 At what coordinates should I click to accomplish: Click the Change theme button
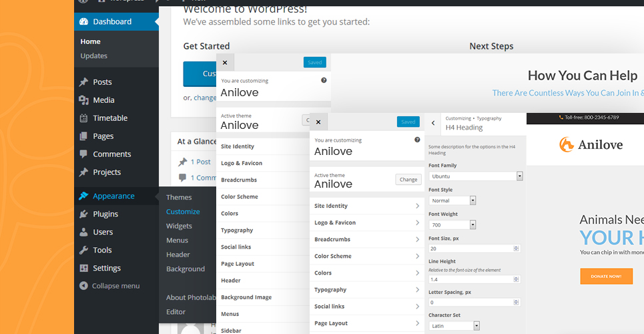click(408, 179)
